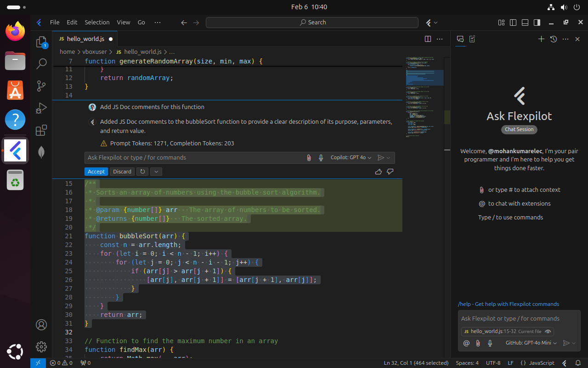Toggle the Current file eye visibility
The image size is (588, 368).
(548, 331)
